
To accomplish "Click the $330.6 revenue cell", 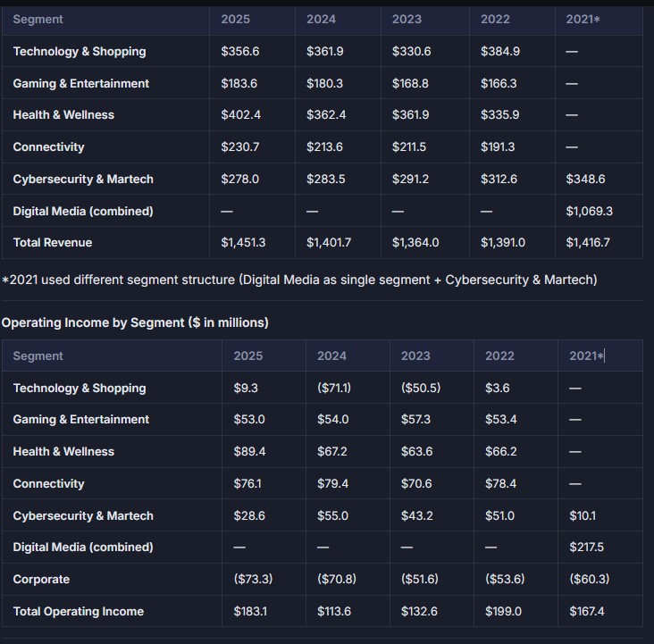I will 411,51.
